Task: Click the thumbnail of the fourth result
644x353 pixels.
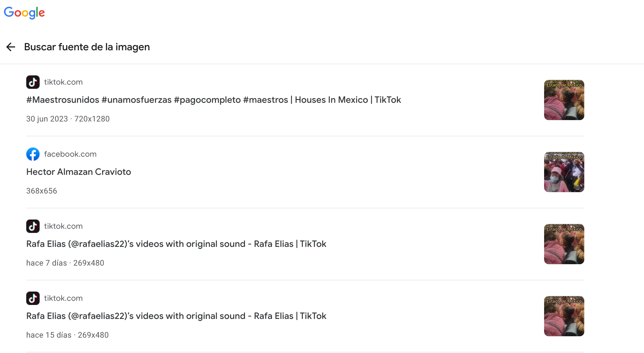Action: (x=564, y=316)
